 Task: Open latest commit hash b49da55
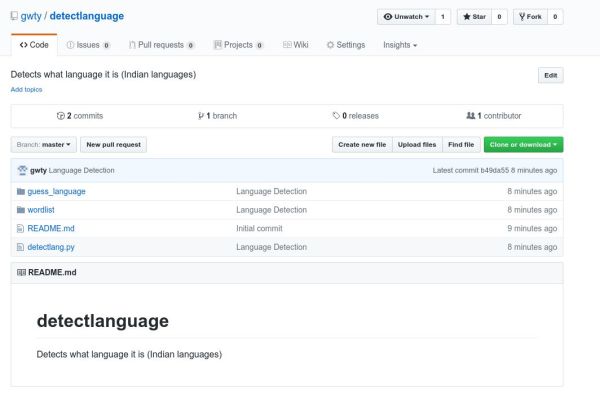coord(495,170)
